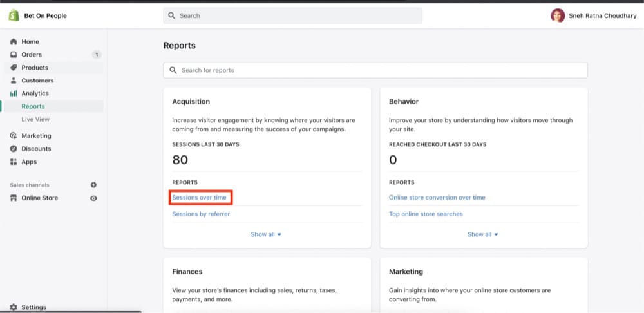Open Live View in Analytics menu
This screenshot has width=644, height=313.
[x=35, y=119]
